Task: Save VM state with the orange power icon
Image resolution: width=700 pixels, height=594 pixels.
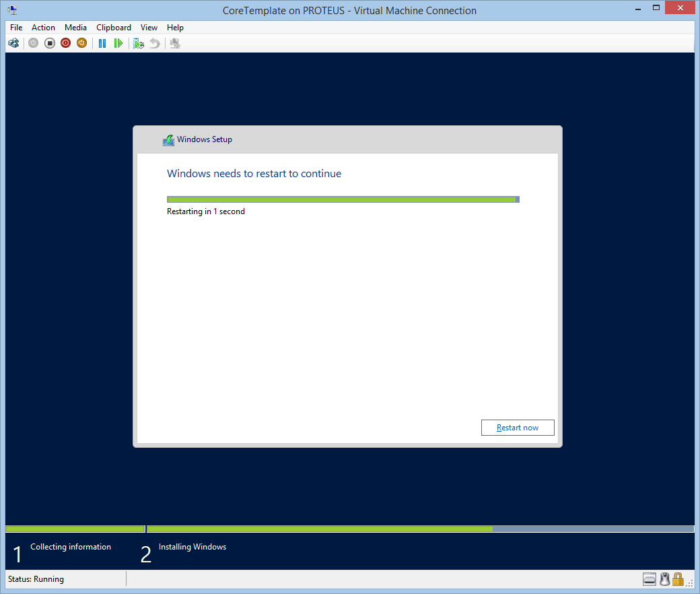Action: [81, 43]
